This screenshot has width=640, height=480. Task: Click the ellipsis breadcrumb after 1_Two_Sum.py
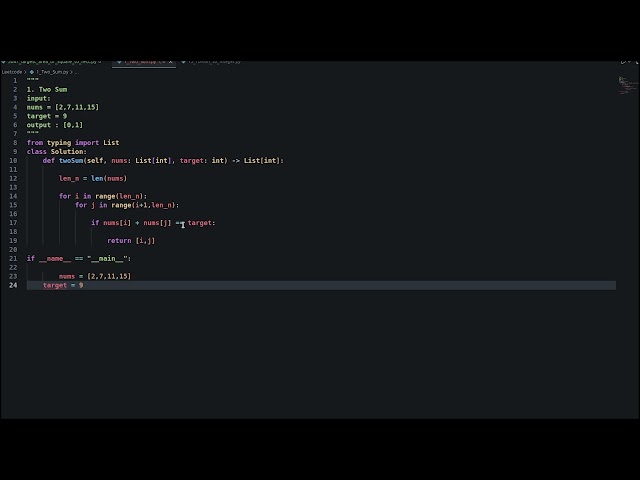coord(77,72)
